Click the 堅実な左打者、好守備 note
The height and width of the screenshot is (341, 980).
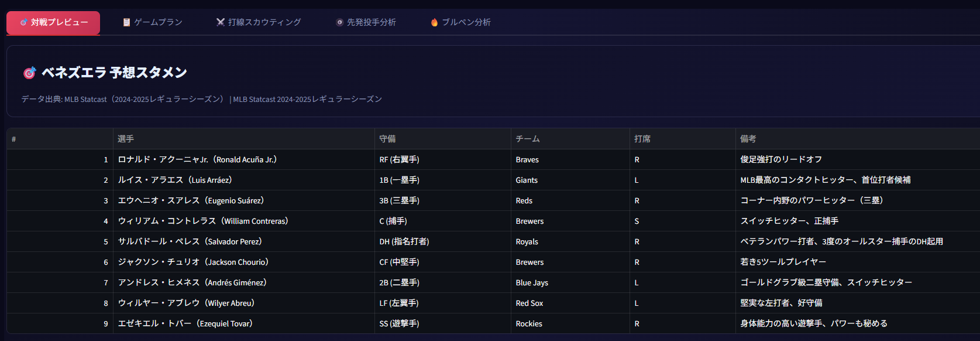click(858, 303)
